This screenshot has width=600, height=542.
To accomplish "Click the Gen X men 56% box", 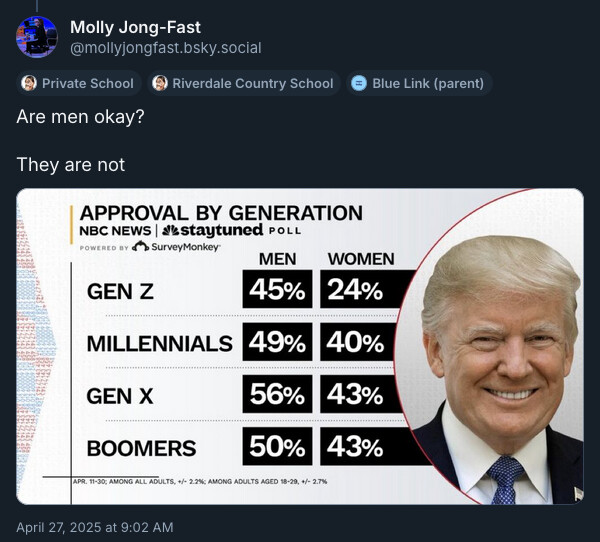I will [277, 394].
